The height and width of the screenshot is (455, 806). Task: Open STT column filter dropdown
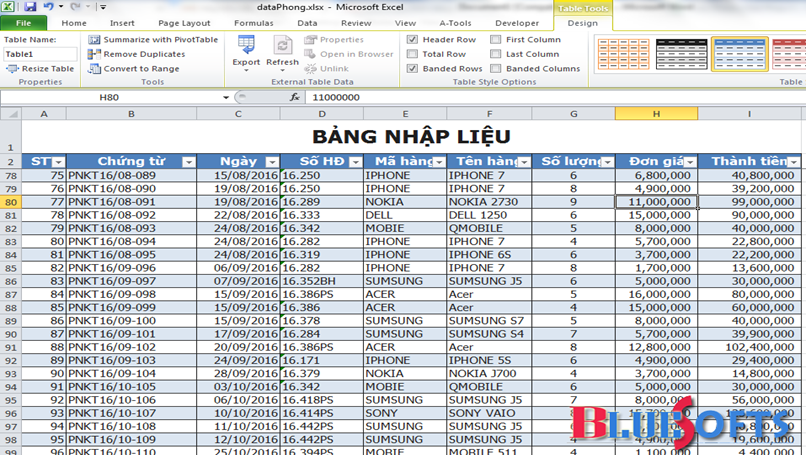(x=59, y=162)
